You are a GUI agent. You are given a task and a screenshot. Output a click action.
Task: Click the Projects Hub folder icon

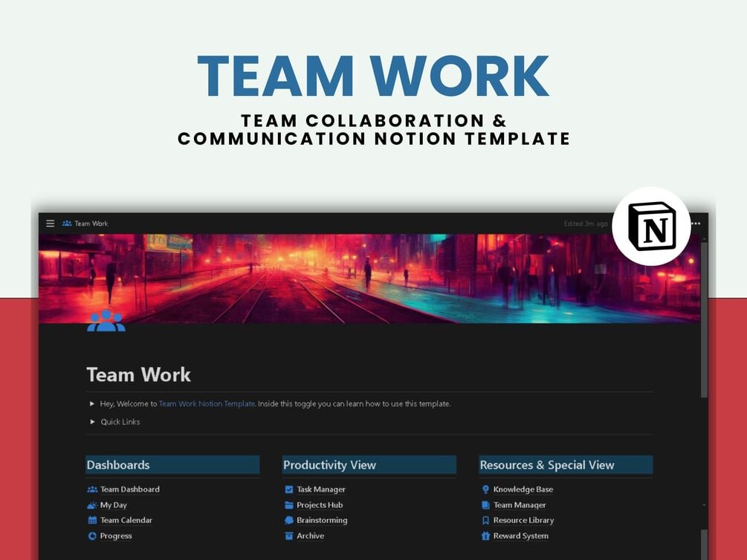click(288, 505)
